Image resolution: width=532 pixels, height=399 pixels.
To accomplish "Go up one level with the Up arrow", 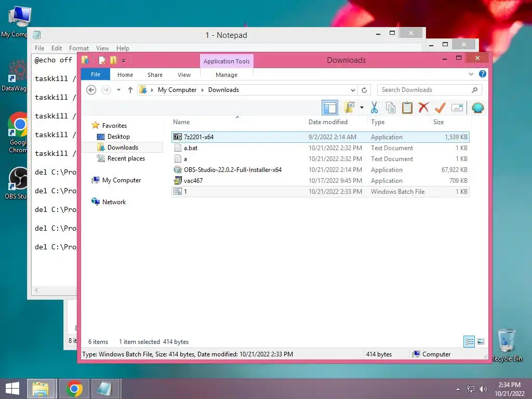I will [x=130, y=90].
